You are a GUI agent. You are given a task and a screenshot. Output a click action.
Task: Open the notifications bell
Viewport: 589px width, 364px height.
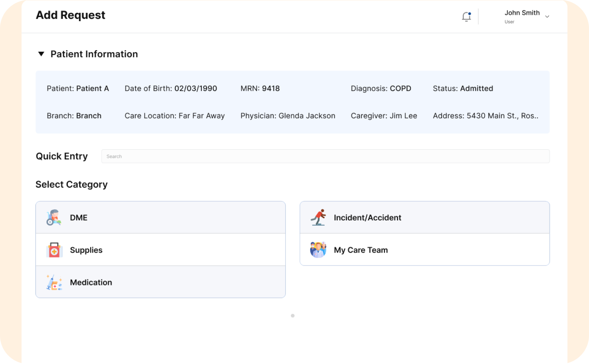tap(466, 17)
